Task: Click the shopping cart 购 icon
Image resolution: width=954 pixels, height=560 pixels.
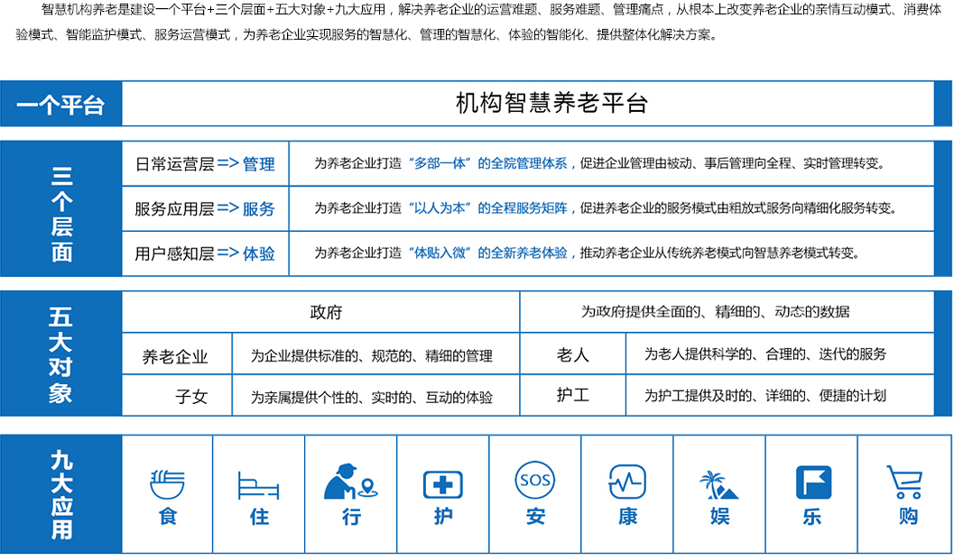Action: coord(903,482)
